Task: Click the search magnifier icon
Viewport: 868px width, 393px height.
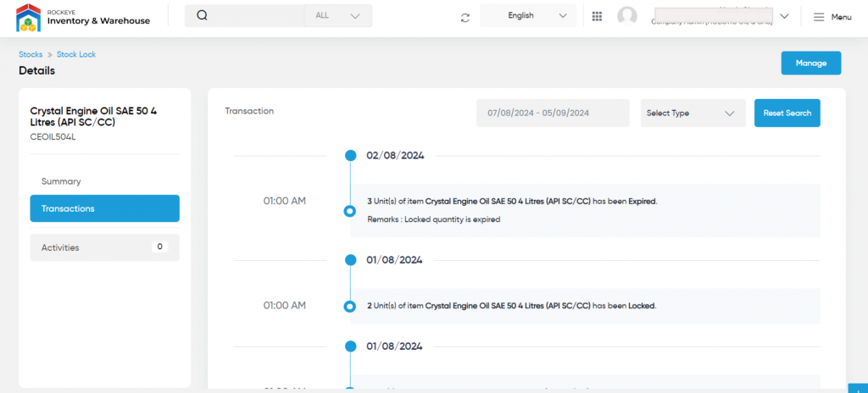Action: (202, 15)
